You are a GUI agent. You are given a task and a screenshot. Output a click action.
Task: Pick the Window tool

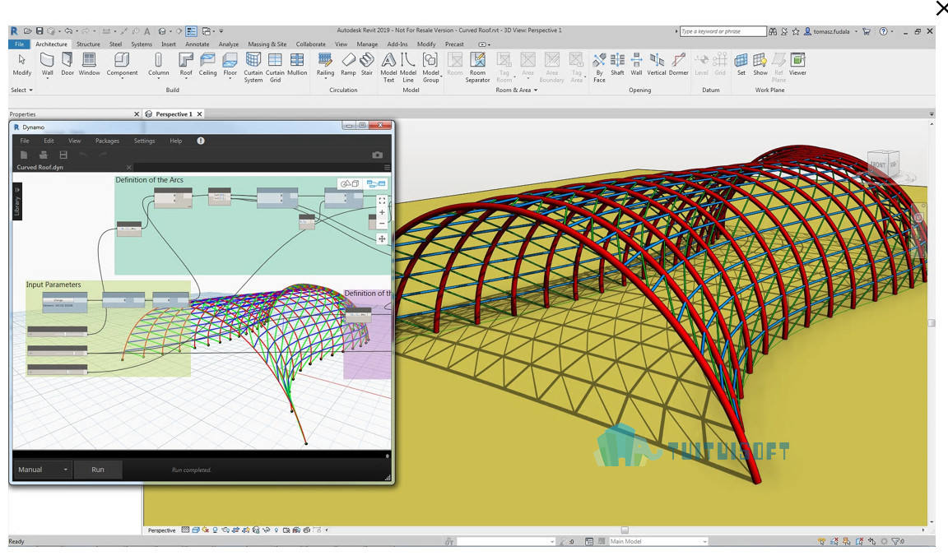click(x=89, y=64)
